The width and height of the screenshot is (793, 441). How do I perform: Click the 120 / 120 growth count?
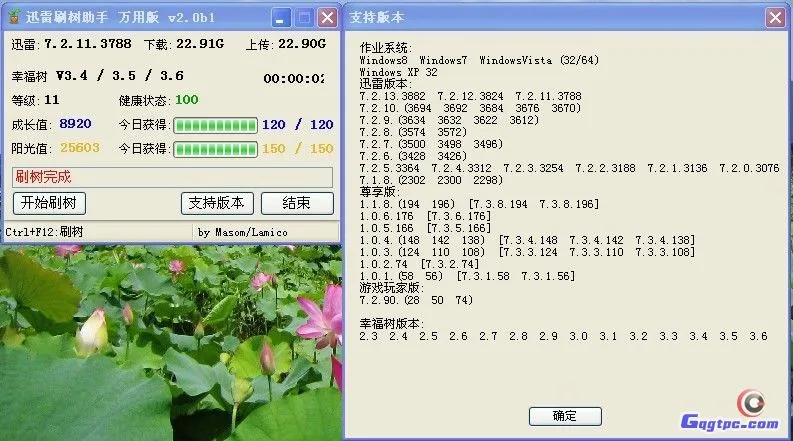297,124
